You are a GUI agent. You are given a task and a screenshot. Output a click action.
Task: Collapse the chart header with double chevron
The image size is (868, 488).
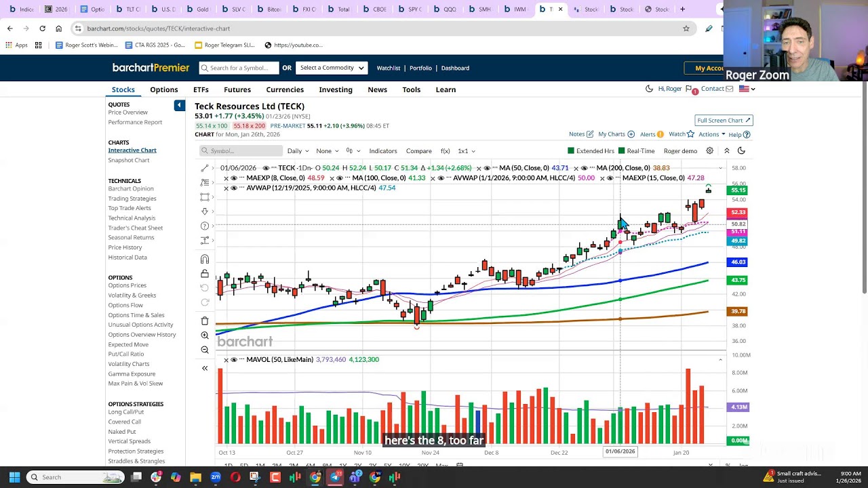(727, 151)
